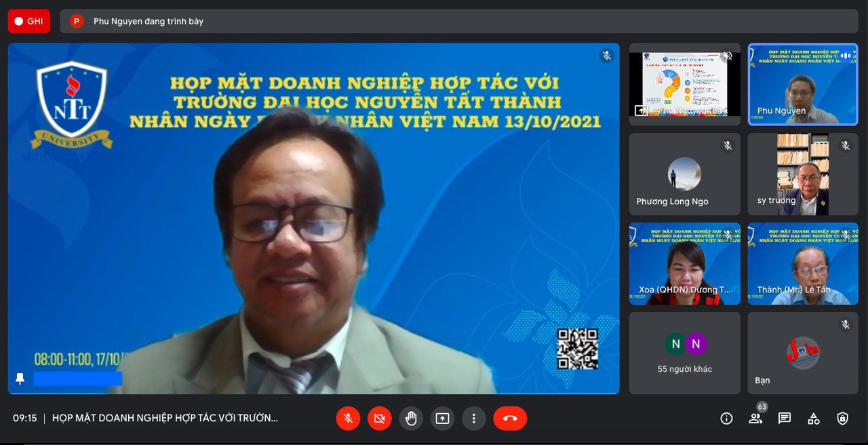The width and height of the screenshot is (868, 445).
Task: Open the three-dot more options menu
Action: tap(474, 419)
